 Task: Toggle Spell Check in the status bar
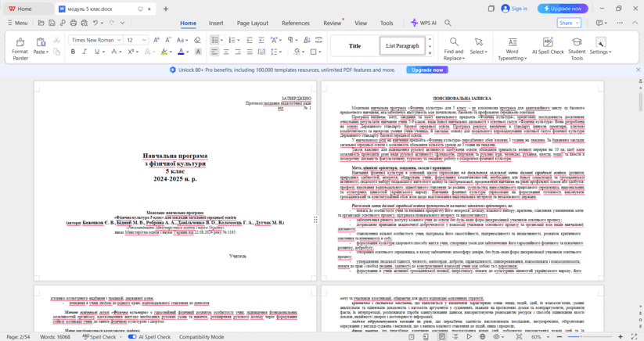pos(99,337)
